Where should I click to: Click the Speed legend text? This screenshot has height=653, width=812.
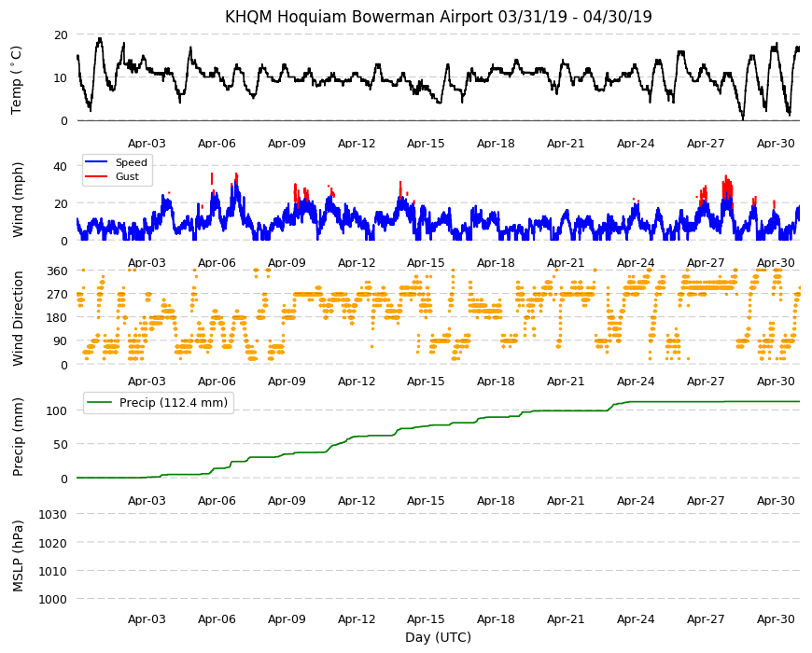pyautogui.click(x=132, y=162)
